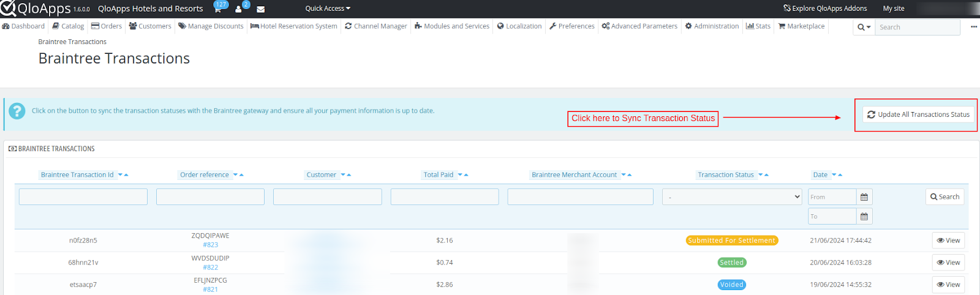Image resolution: width=980 pixels, height=295 pixels.
Task: Open the My site link
Action: click(894, 9)
